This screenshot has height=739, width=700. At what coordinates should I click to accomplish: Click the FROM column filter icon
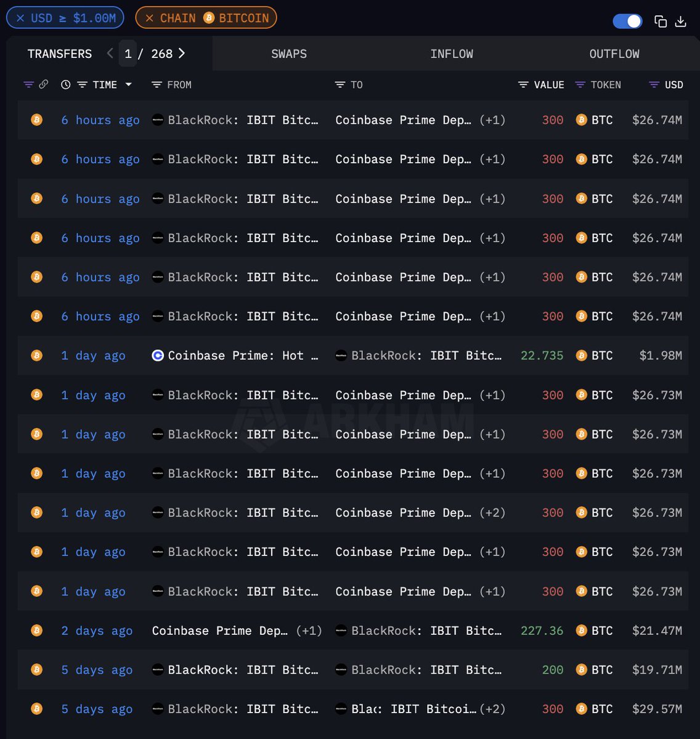click(156, 84)
